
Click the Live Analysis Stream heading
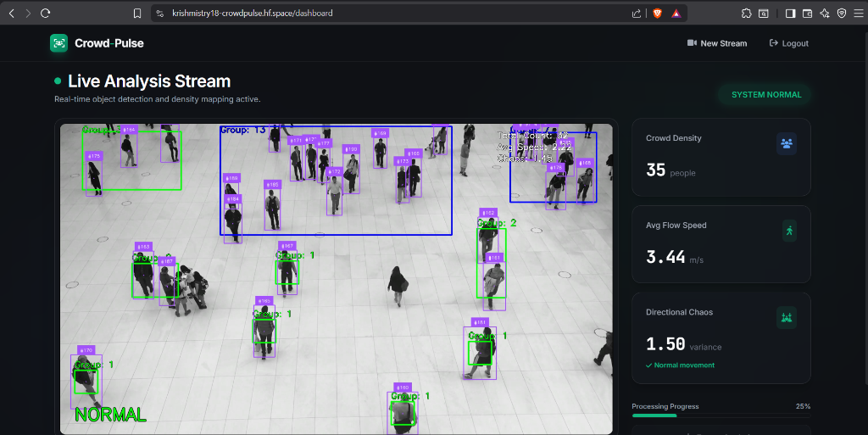[x=149, y=81]
